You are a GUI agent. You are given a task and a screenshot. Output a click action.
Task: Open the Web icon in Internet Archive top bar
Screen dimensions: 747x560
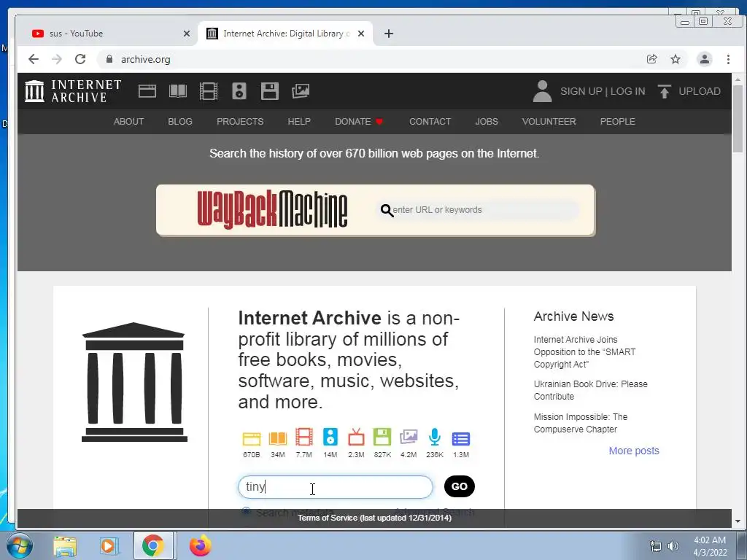[147, 91]
